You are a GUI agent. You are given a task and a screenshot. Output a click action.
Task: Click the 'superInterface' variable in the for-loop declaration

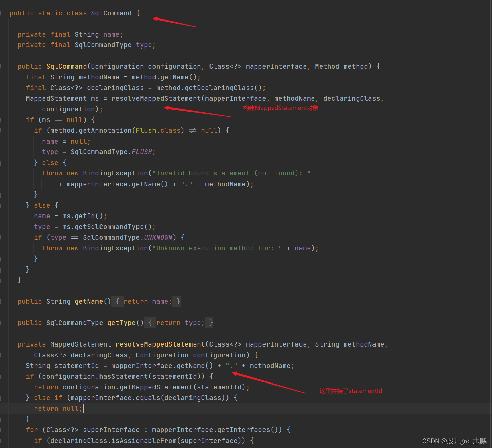pos(111,430)
